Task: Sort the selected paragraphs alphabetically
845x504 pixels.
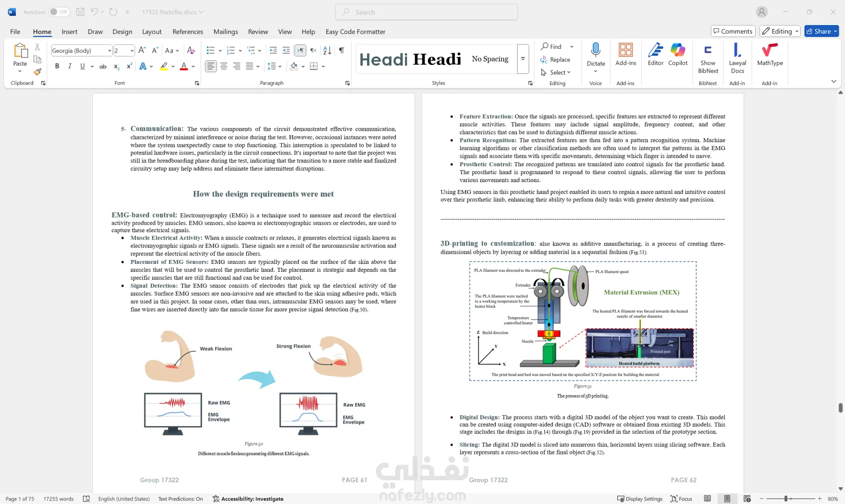Action: tap(327, 51)
